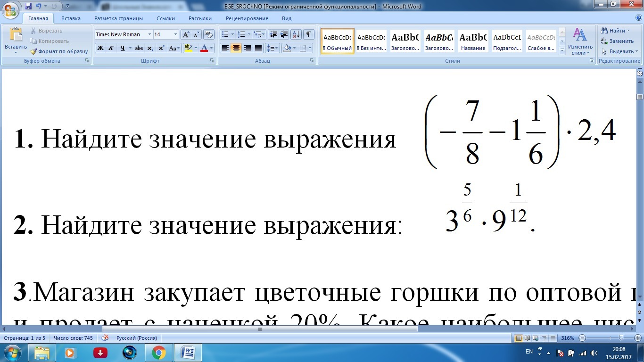Open the Ссылки tab
The width and height of the screenshot is (644, 362).
coord(165,18)
